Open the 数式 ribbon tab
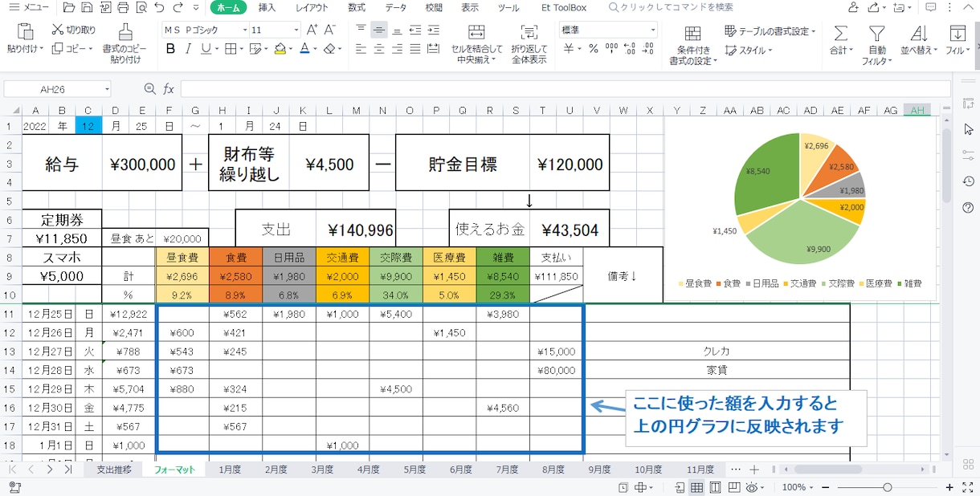Viewport: 980px width, 496px height. (x=357, y=8)
